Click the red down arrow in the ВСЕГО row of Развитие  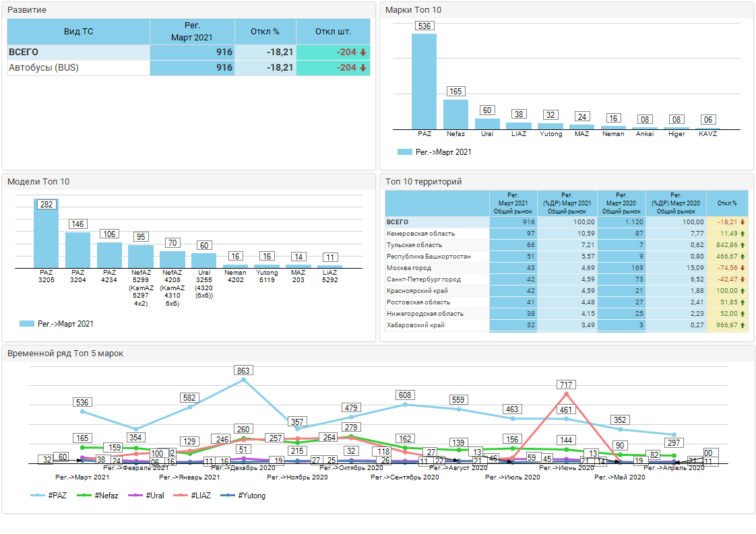pyautogui.click(x=363, y=53)
